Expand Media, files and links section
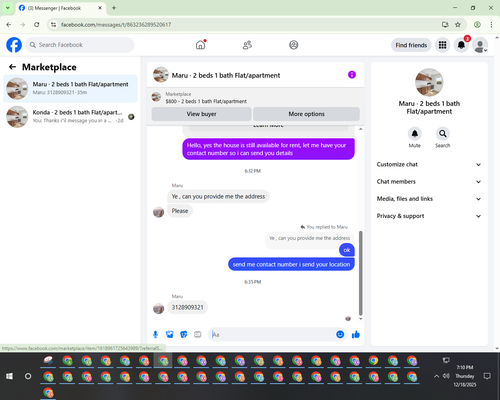 tap(429, 199)
